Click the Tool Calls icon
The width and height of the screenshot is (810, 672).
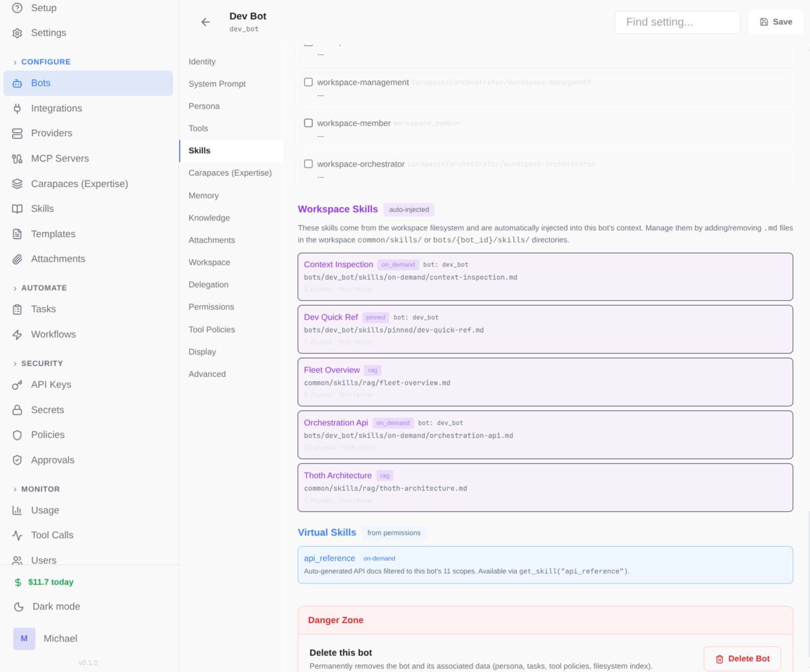17,535
